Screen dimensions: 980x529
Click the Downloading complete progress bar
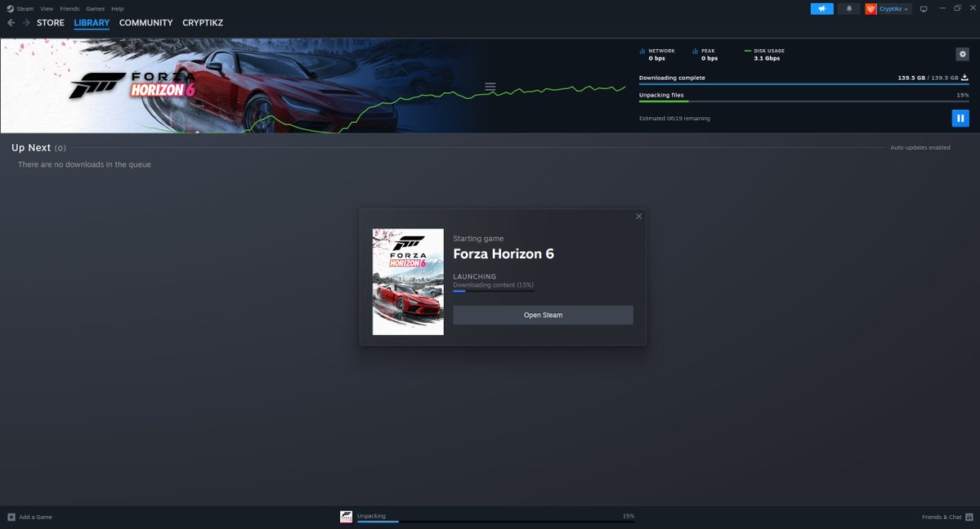pos(803,83)
